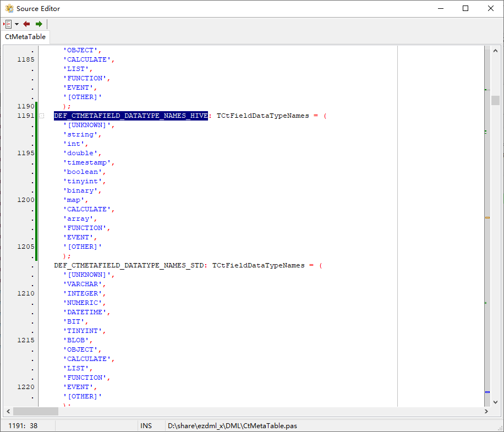
Task: Click line number 1185 in the gutter
Action: coord(26,59)
